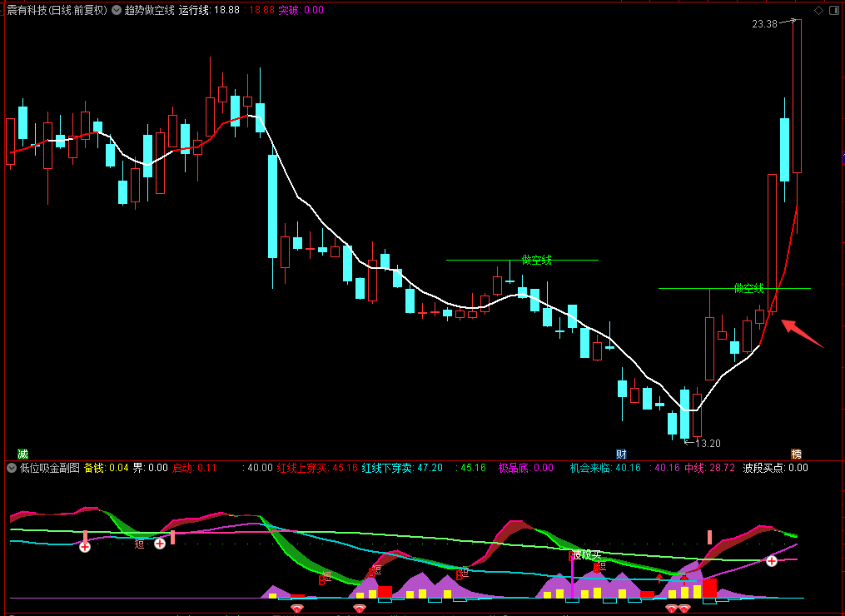The height and width of the screenshot is (616, 845).
Task: Click the right gem of the adjacent pair
Action: (x=683, y=609)
